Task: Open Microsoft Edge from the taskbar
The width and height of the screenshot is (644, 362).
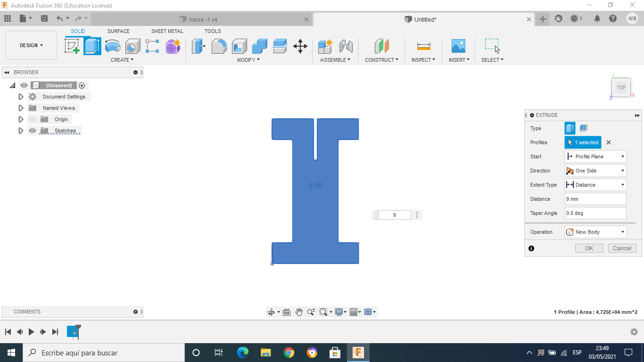Action: click(243, 353)
